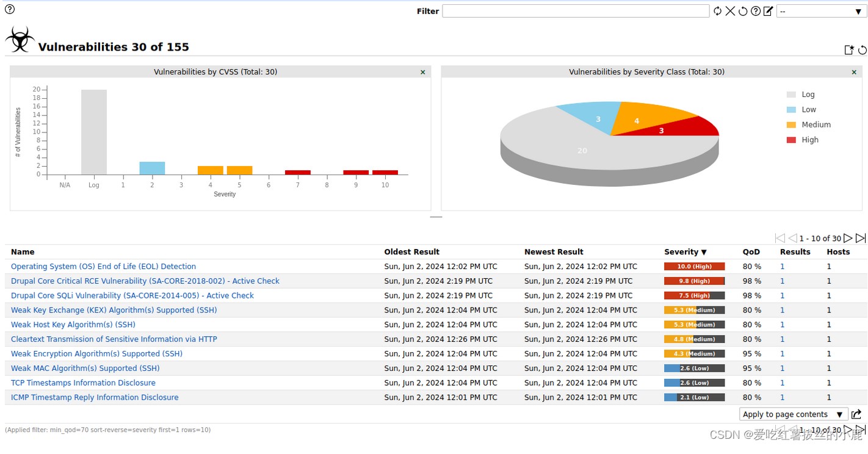The height and width of the screenshot is (454, 868).
Task: Add new dashboard display icon
Action: coord(849,50)
